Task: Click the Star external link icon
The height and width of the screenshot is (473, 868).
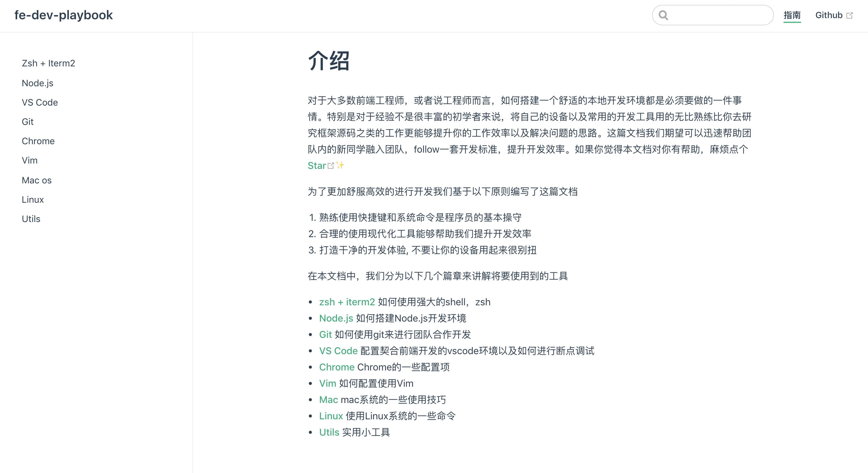Action: [x=331, y=166]
